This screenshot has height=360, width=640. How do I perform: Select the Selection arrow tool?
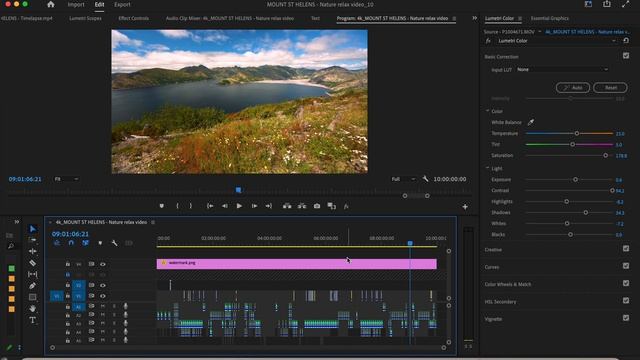tap(33, 229)
